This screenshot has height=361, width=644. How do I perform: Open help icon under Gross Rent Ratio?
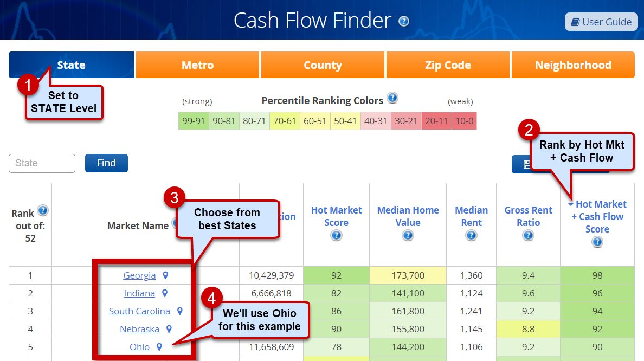pyautogui.click(x=528, y=236)
